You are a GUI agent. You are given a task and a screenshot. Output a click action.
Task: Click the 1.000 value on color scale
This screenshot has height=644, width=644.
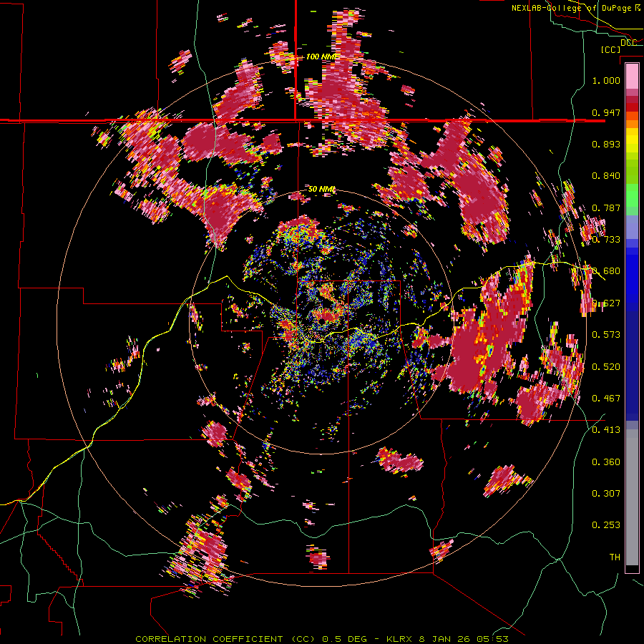(x=606, y=80)
